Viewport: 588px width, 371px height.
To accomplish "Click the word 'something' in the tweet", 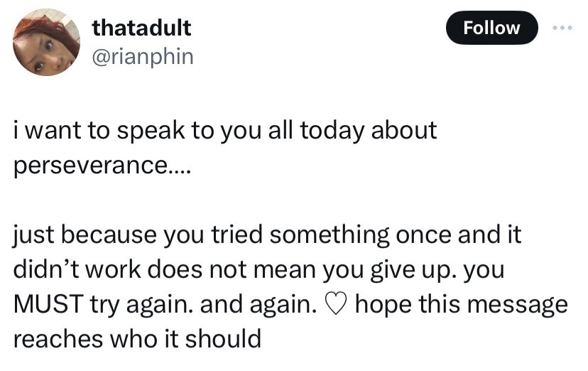I will pyautogui.click(x=330, y=235).
